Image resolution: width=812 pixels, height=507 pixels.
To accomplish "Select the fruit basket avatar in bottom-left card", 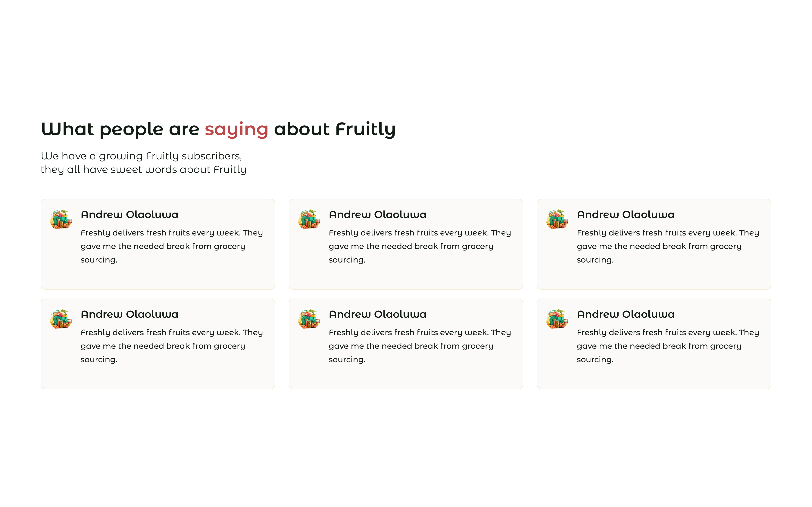I will 61,319.
